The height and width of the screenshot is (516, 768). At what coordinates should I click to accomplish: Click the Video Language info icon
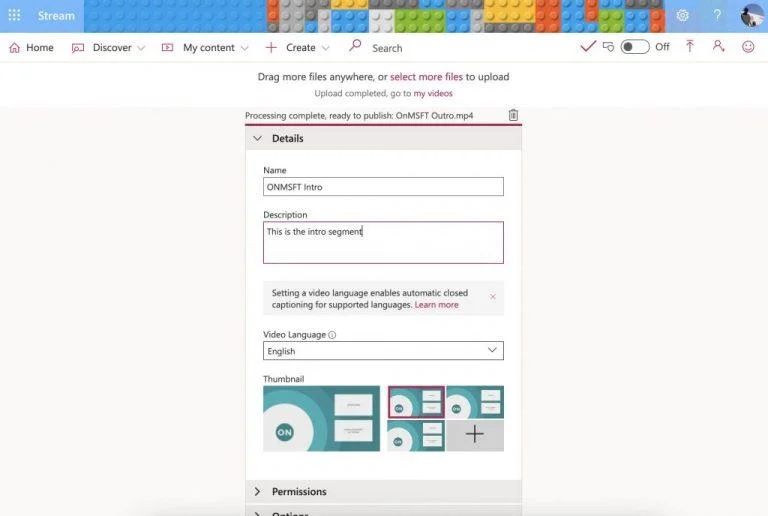(x=332, y=335)
